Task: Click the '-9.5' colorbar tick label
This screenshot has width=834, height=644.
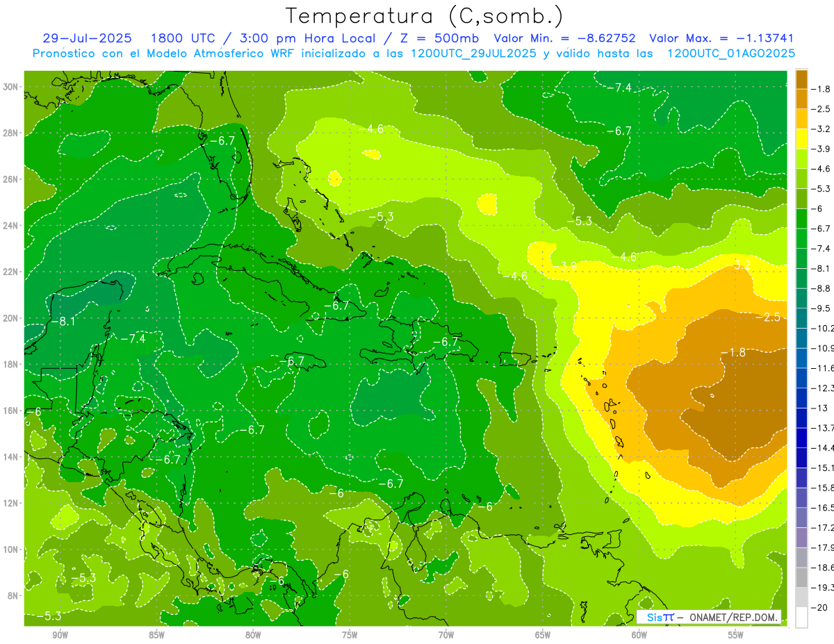Action: click(822, 308)
